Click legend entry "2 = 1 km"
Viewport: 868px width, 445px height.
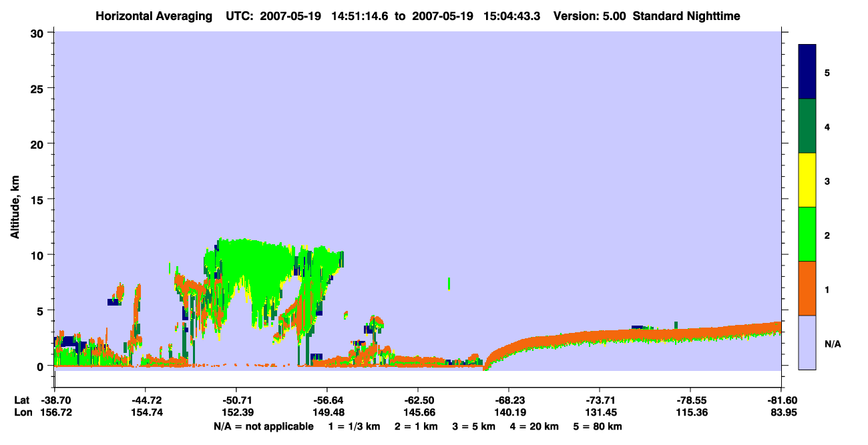coord(417,426)
